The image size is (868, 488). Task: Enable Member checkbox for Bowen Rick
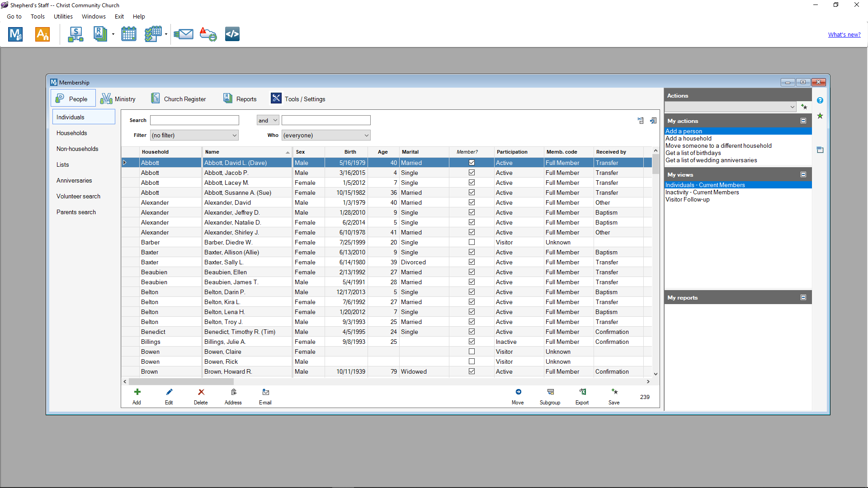coord(471,361)
